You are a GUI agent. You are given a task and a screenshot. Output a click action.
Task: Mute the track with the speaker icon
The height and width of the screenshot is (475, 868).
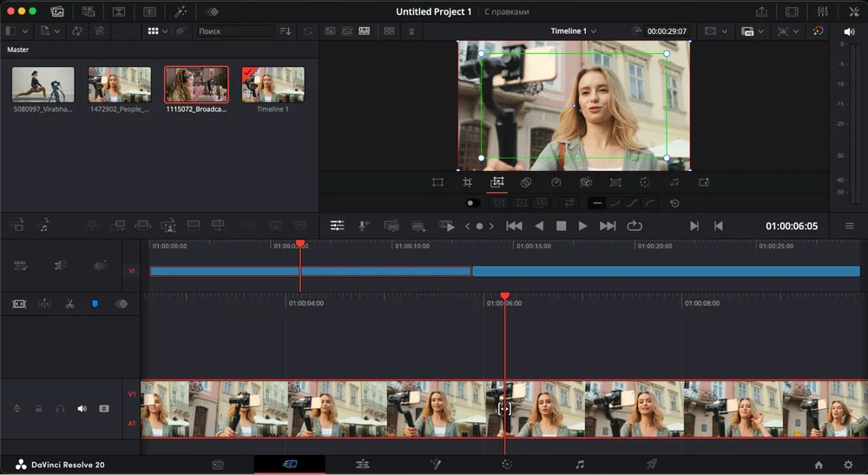pyautogui.click(x=82, y=408)
